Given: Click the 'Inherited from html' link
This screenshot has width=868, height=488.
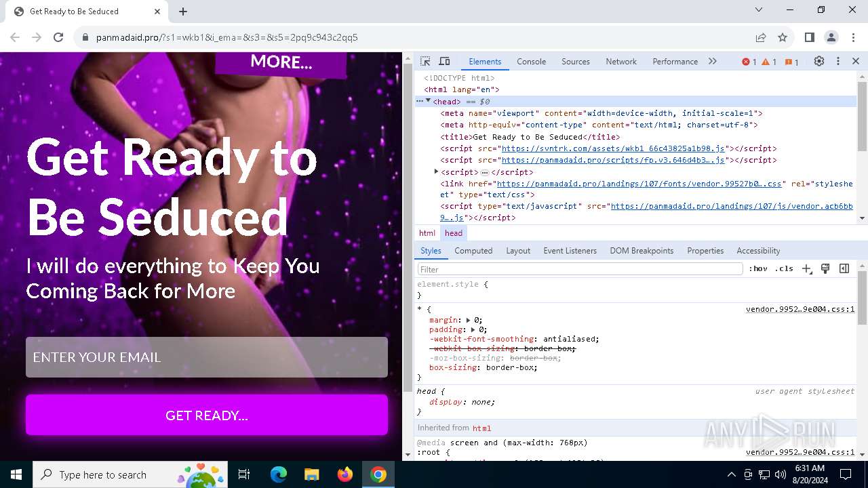Looking at the screenshot, I should [x=481, y=428].
